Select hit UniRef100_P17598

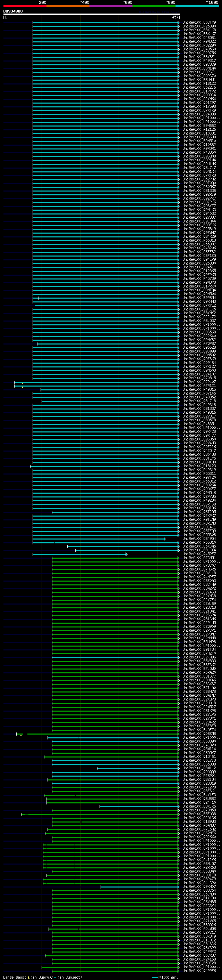(199, 106)
